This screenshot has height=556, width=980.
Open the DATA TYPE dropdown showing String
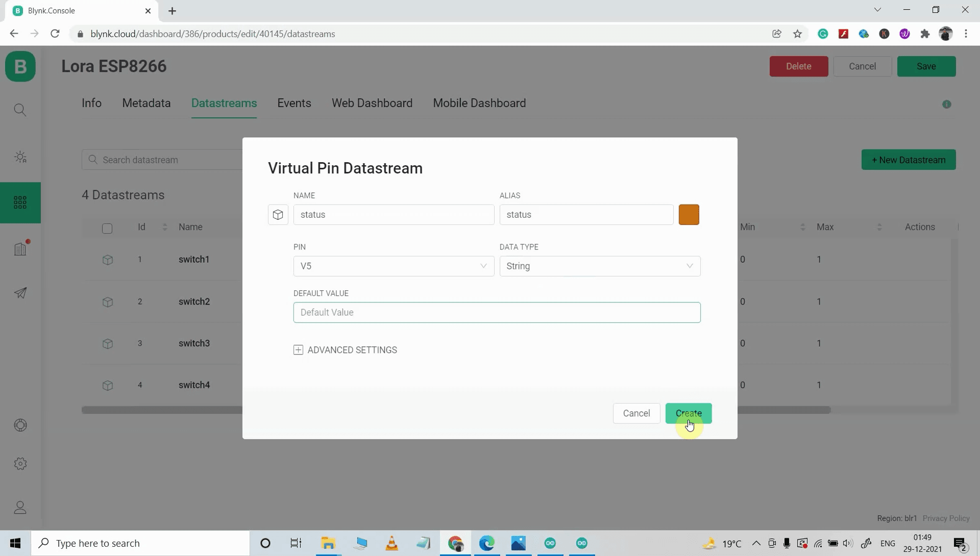click(x=600, y=266)
